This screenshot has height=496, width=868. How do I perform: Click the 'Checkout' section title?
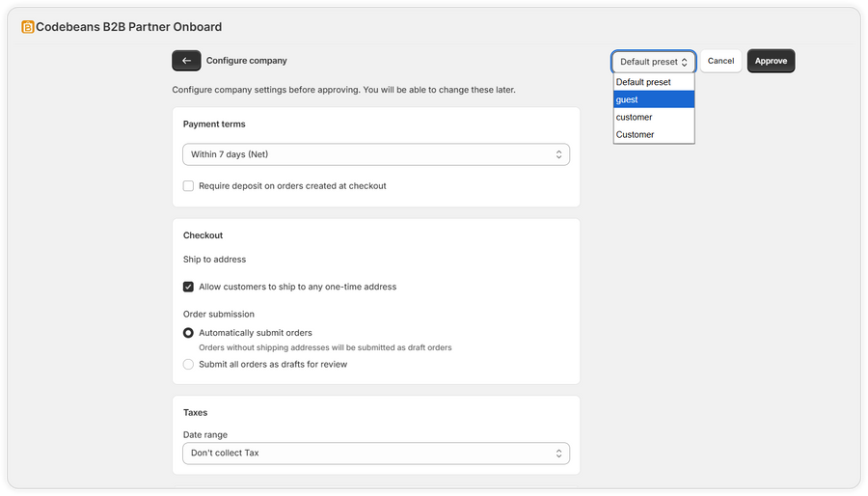pos(203,235)
